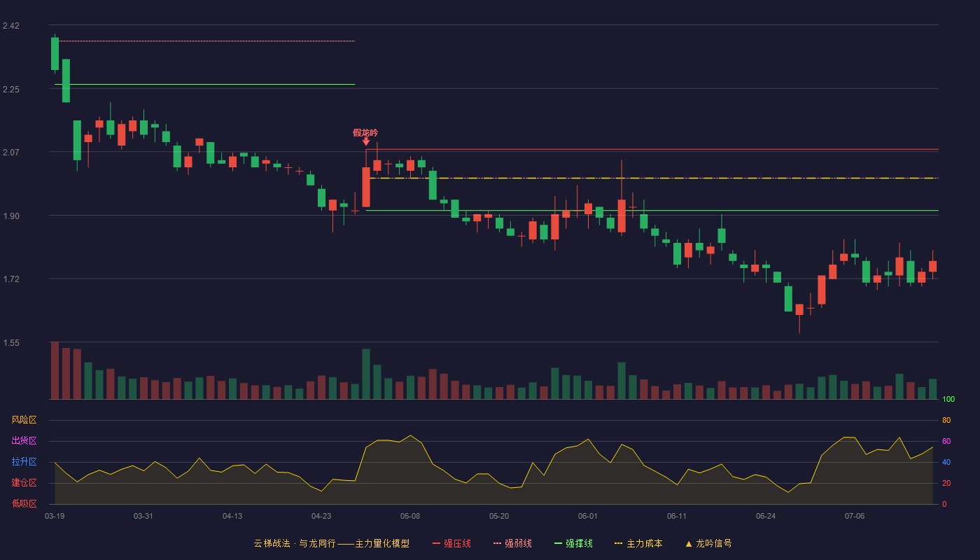Viewport: 980px width, 560px height.
Task: Toggle the 强撑线 legend item
Action: click(573, 543)
